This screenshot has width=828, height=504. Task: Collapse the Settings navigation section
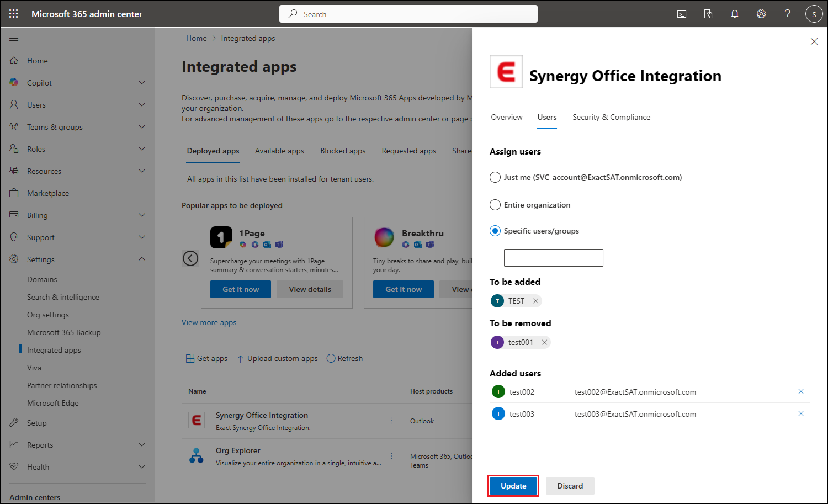142,259
